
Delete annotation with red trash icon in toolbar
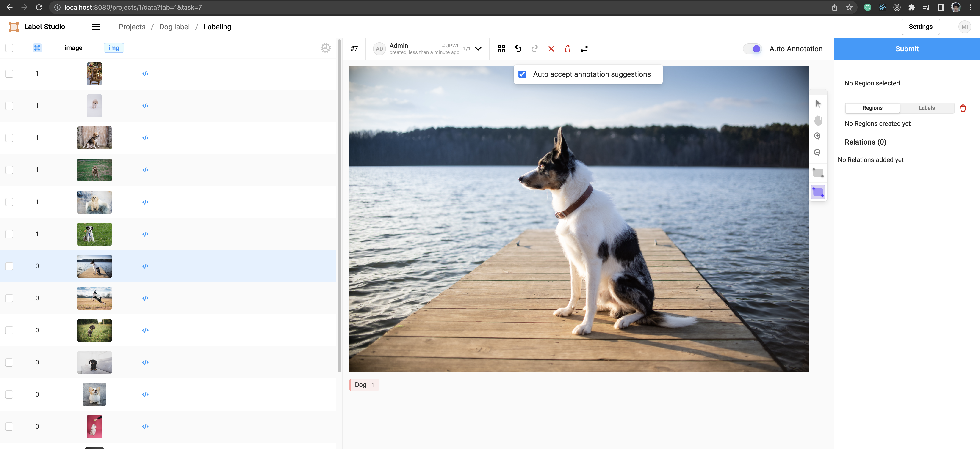point(568,49)
